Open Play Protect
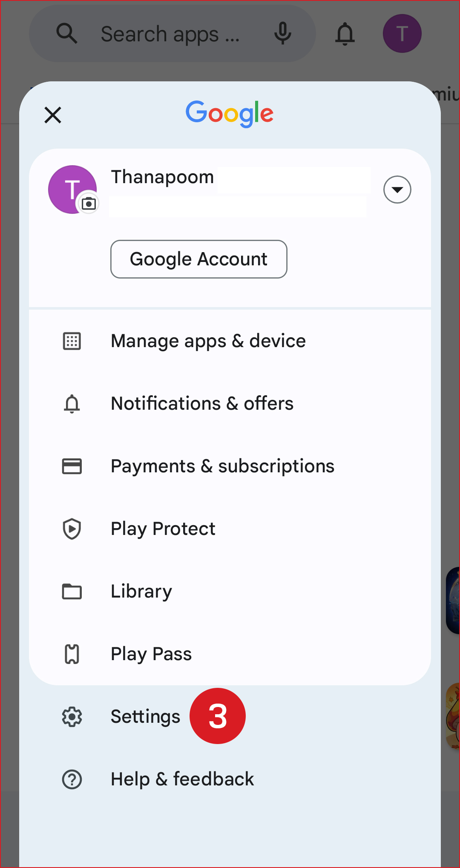This screenshot has width=460, height=868. [163, 529]
